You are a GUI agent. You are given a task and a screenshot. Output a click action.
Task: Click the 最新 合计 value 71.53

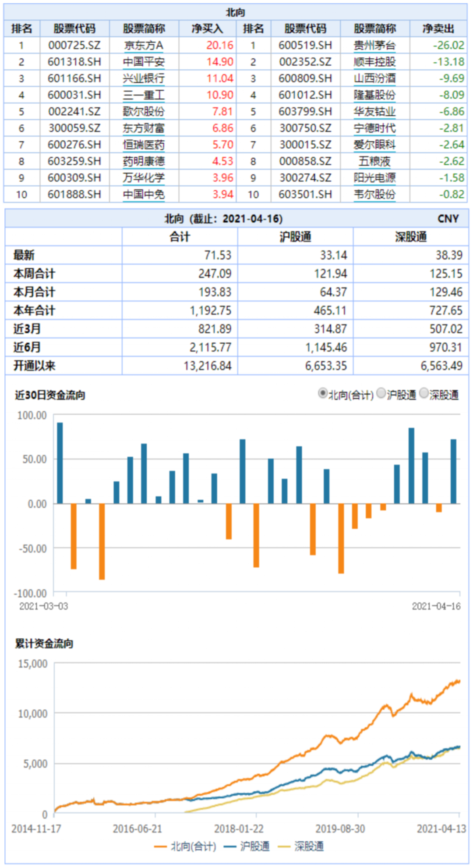point(218,255)
